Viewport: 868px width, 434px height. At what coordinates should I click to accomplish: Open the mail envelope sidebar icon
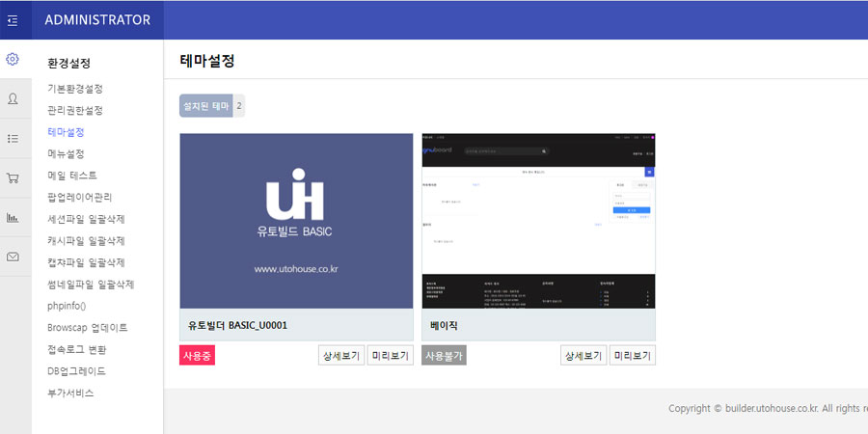point(13,257)
